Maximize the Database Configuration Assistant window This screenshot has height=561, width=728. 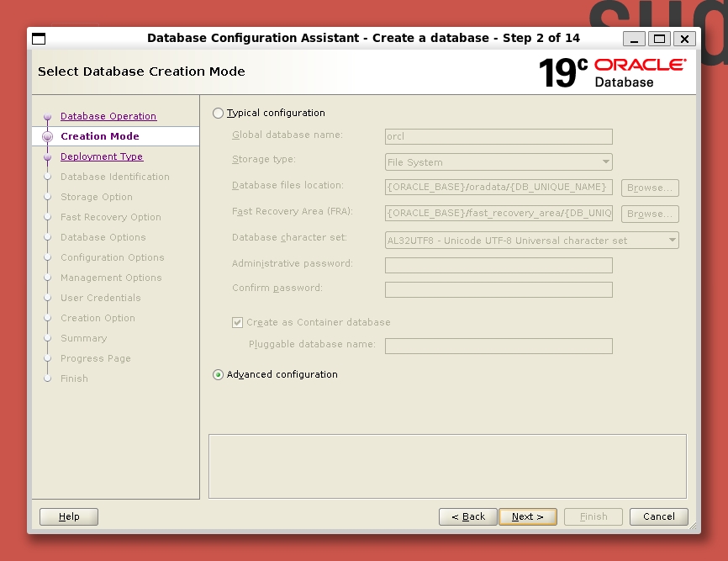pyautogui.click(x=659, y=39)
